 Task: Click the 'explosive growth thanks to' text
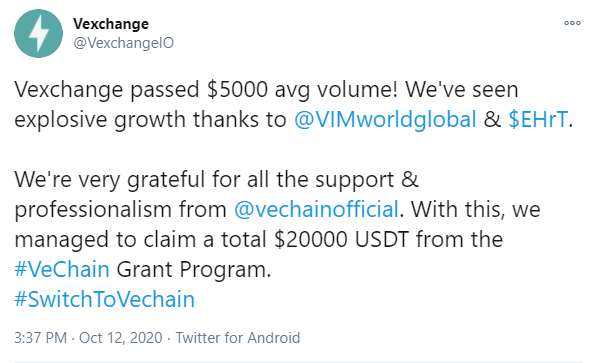tap(150, 120)
